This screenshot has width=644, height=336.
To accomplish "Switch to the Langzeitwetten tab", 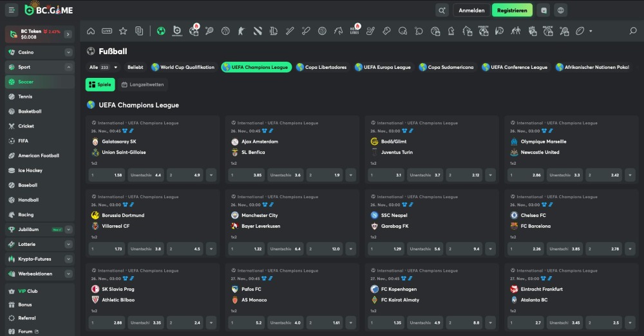I will (x=142, y=84).
